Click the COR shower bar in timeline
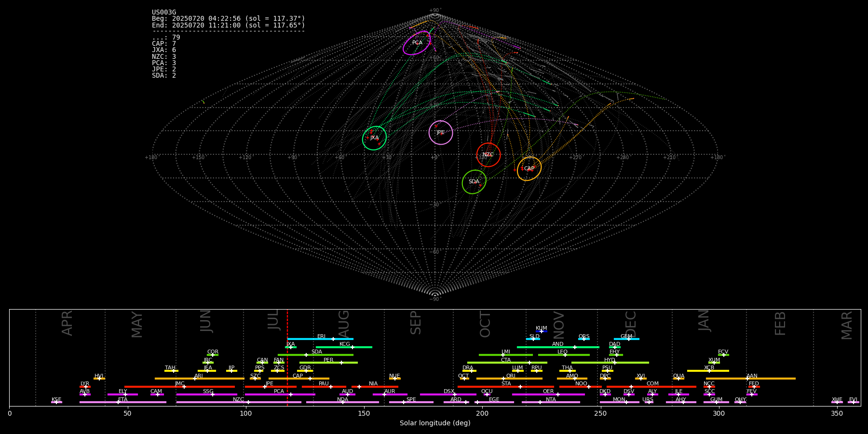The width and height of the screenshot is (868, 434). point(213,355)
